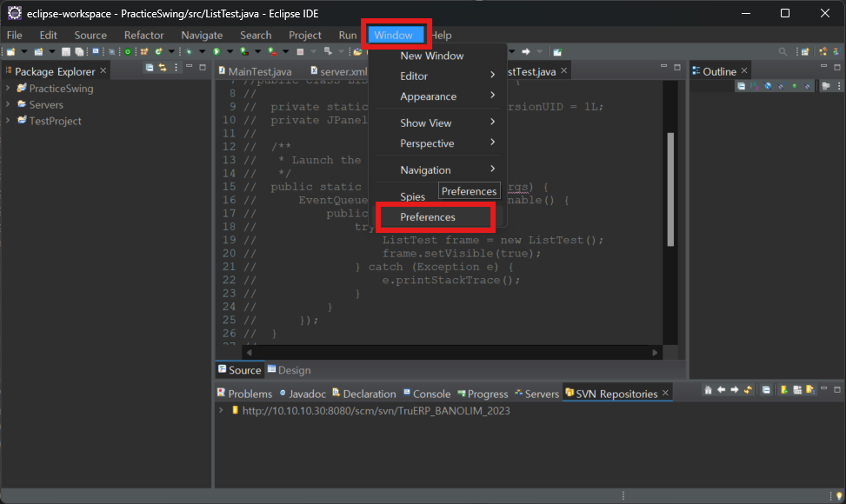Click right arrow of editor horizontal scrollbar
Viewport: 846px width, 504px height.
click(655, 353)
